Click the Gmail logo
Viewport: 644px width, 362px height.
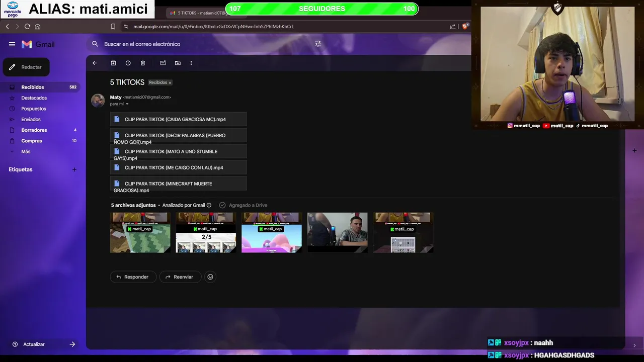38,44
